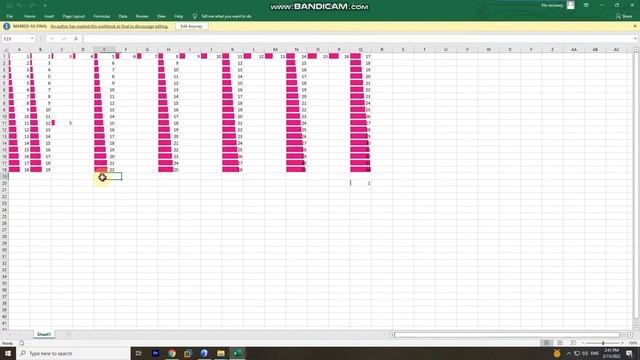Switch to Page Layout view icon
Screen dimensions: 640x360
point(560,343)
